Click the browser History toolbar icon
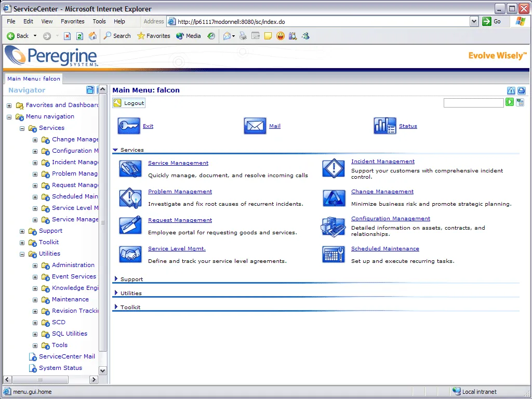Screen dimensions: 532x399 (x=211, y=36)
